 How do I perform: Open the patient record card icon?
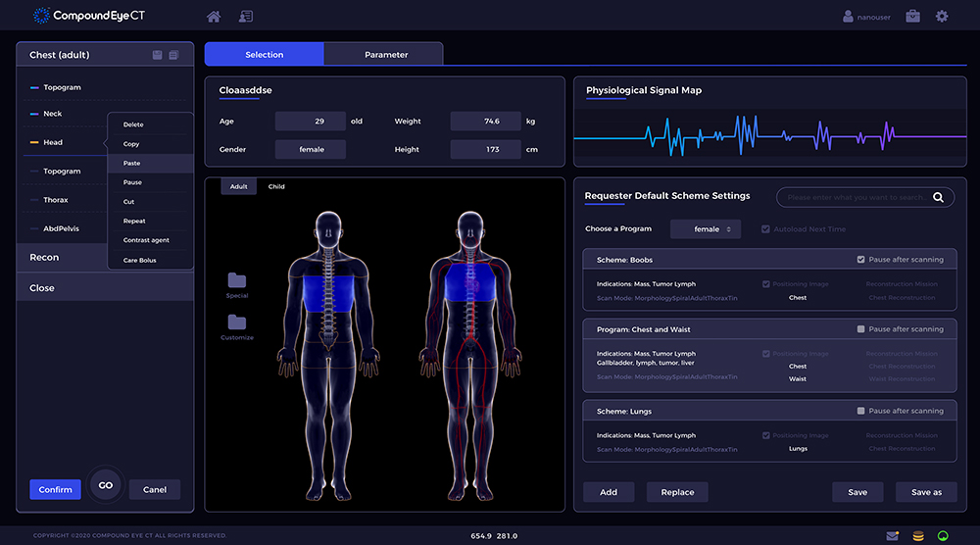[x=245, y=17]
